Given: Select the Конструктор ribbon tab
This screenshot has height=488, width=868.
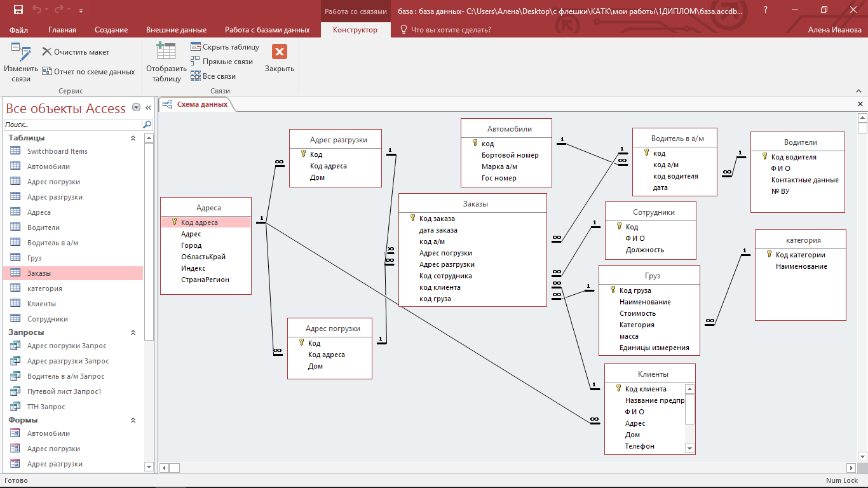Looking at the screenshot, I should point(355,30).
